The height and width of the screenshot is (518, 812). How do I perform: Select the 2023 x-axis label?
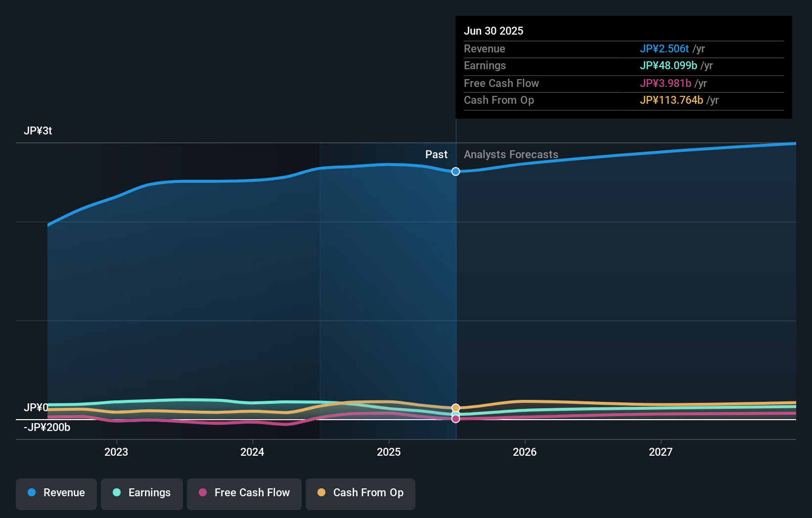coord(116,452)
